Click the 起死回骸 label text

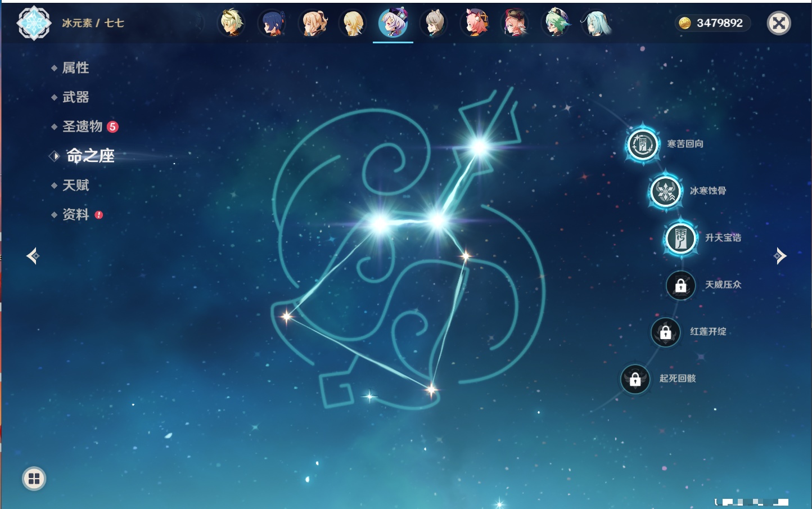pyautogui.click(x=678, y=378)
